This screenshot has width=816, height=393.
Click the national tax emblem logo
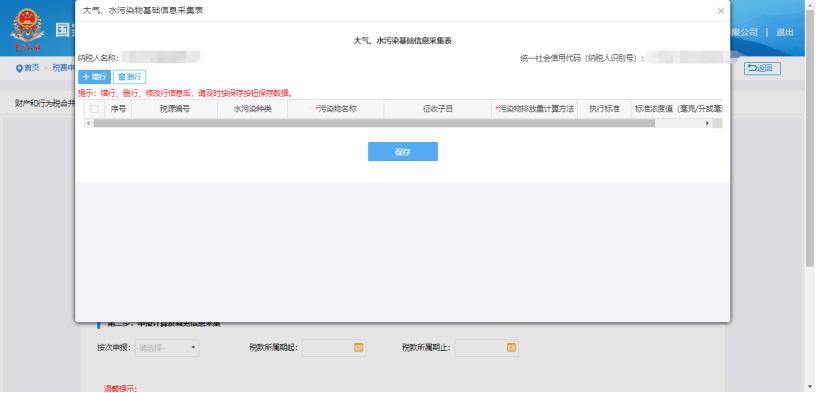coord(28,29)
